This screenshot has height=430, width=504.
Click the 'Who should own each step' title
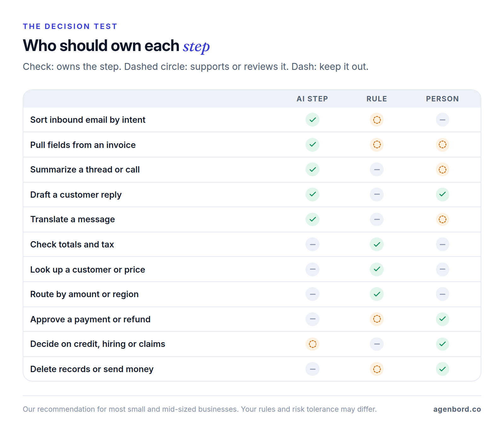pyautogui.click(x=116, y=46)
